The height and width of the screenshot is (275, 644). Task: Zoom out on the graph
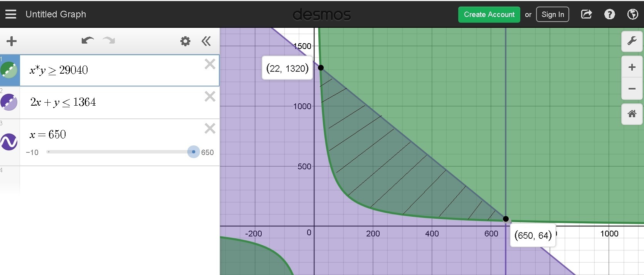tap(632, 89)
